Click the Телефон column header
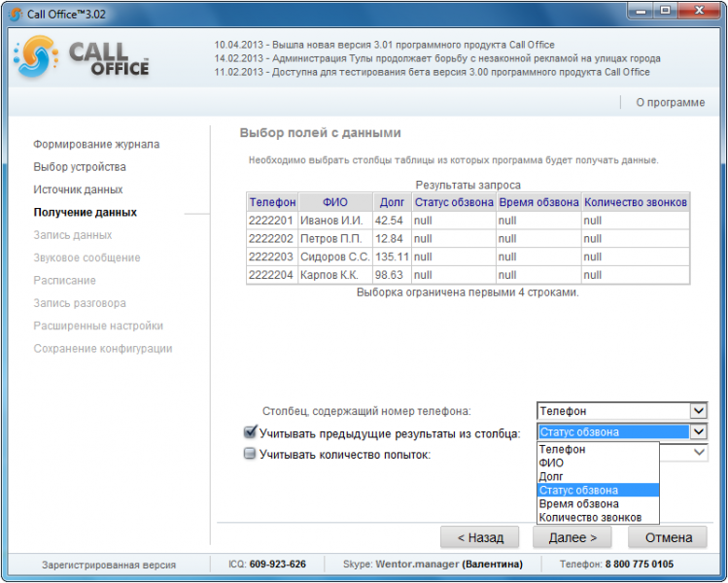The height and width of the screenshot is (583, 728). (x=272, y=202)
